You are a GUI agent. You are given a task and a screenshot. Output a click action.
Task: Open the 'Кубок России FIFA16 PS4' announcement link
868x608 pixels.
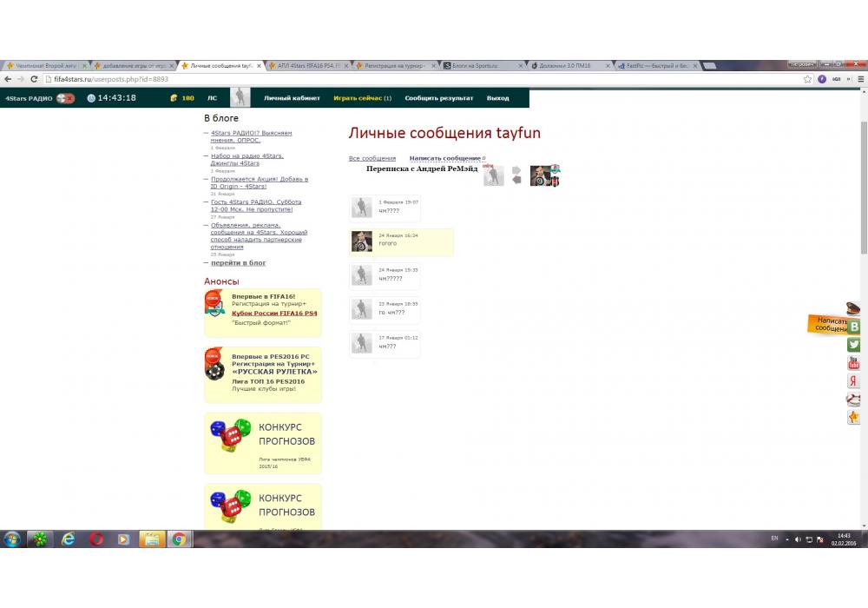coord(274,313)
